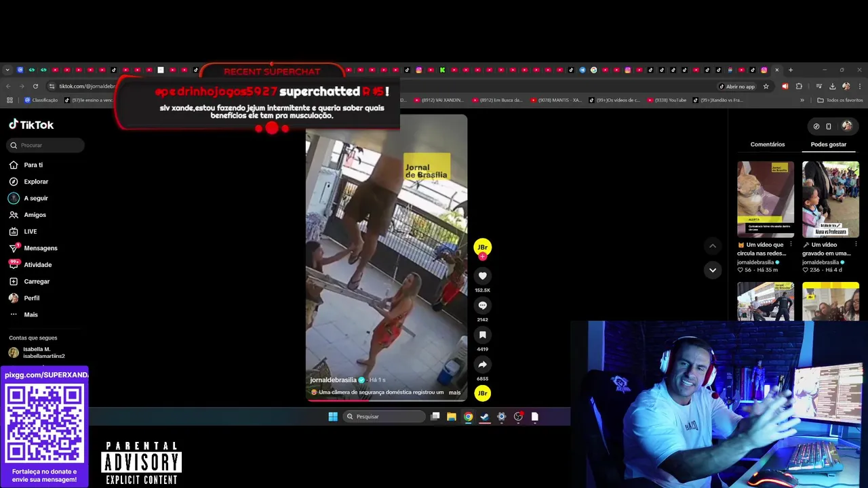Open options for the 'Um vídeo gravado em uma' card
This screenshot has width=868, height=488.
pyautogui.click(x=856, y=245)
